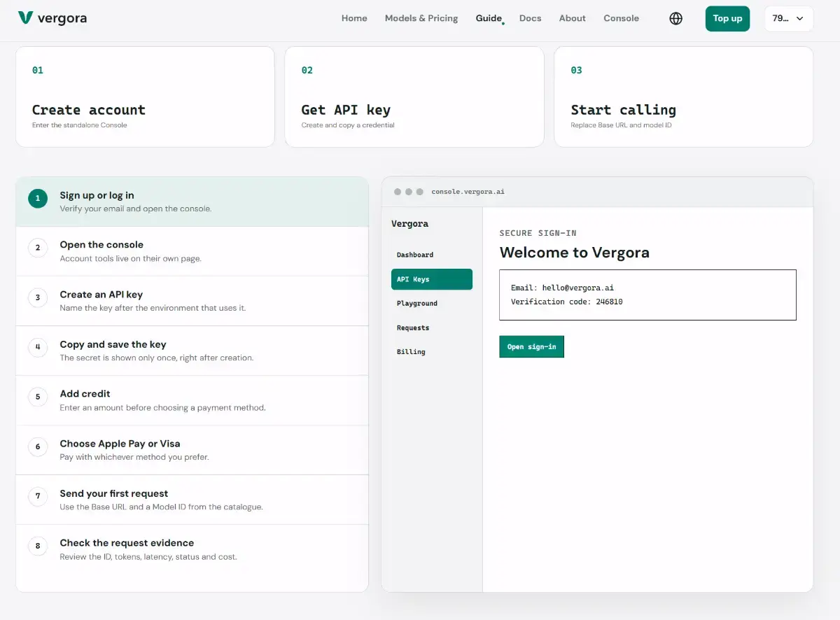Click the console.vergora.ai address text
The height and width of the screenshot is (620, 840).
tap(468, 192)
